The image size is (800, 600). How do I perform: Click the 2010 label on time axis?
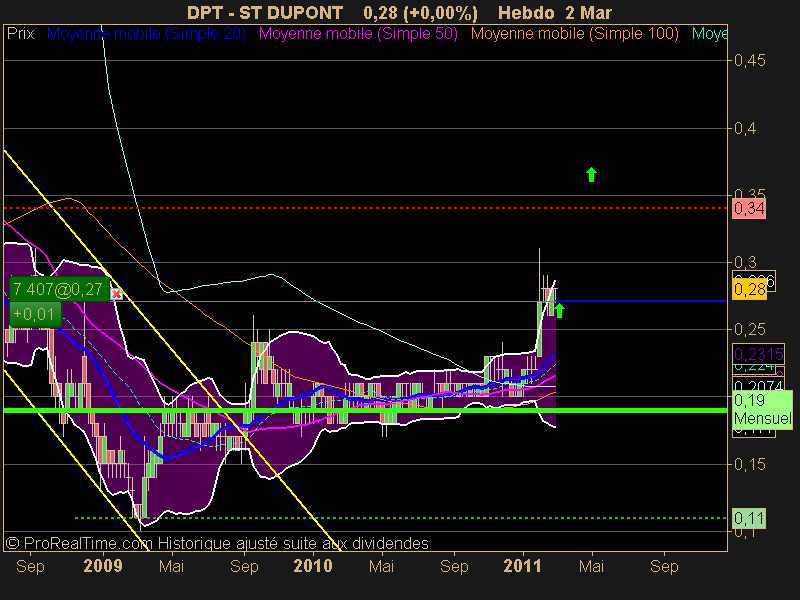(x=313, y=566)
